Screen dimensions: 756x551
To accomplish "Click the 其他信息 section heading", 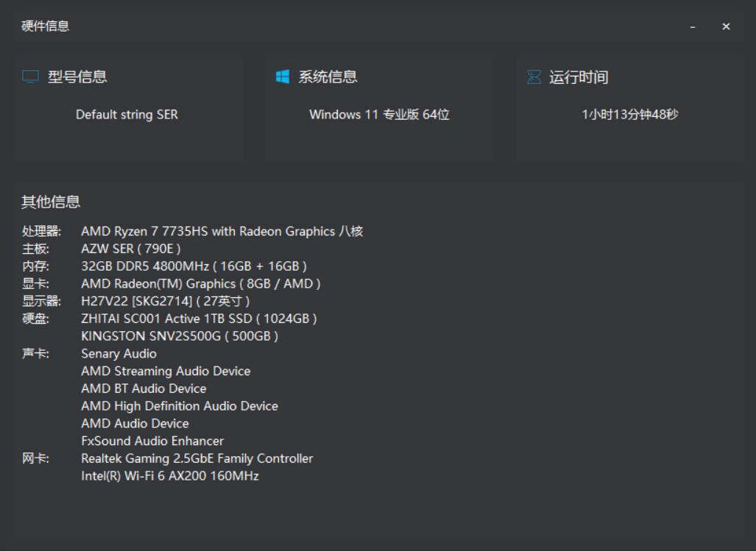I will (x=51, y=202).
